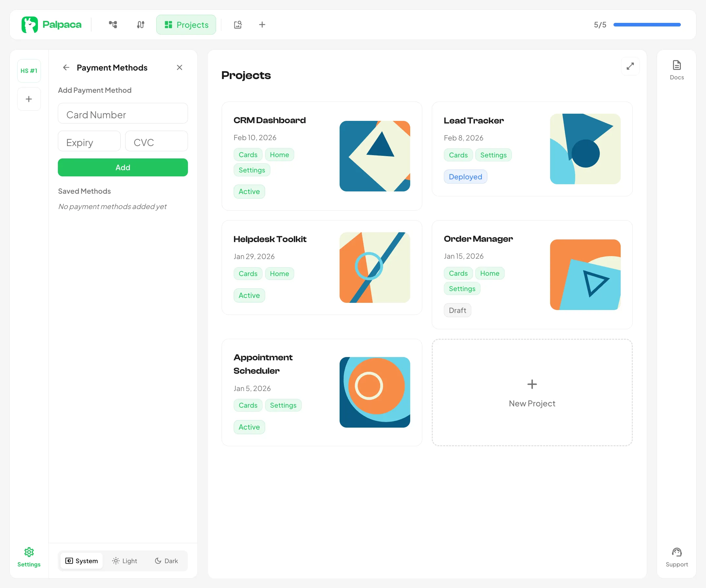The height and width of the screenshot is (588, 706).
Task: Click the 5/5 usage progress bar
Action: (x=647, y=24)
